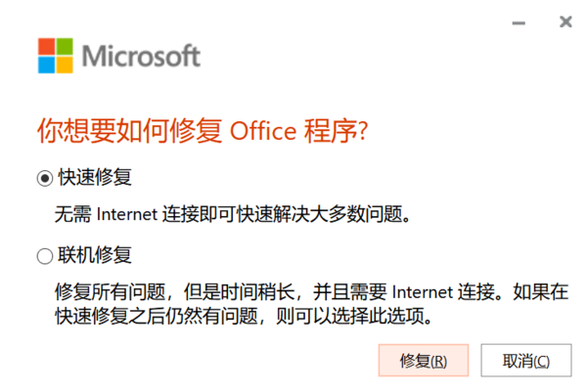
Task: Close the Office repair dialog
Action: [x=564, y=20]
